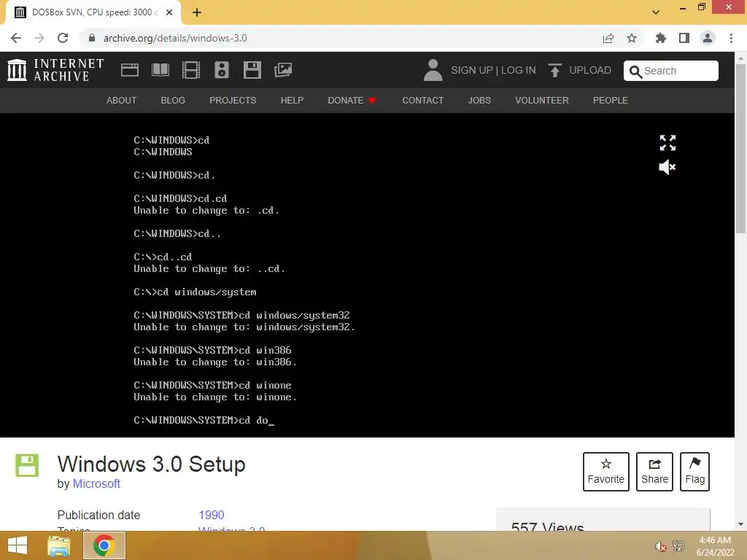Click the green software item icon
The image size is (747, 560).
pyautogui.click(x=27, y=465)
